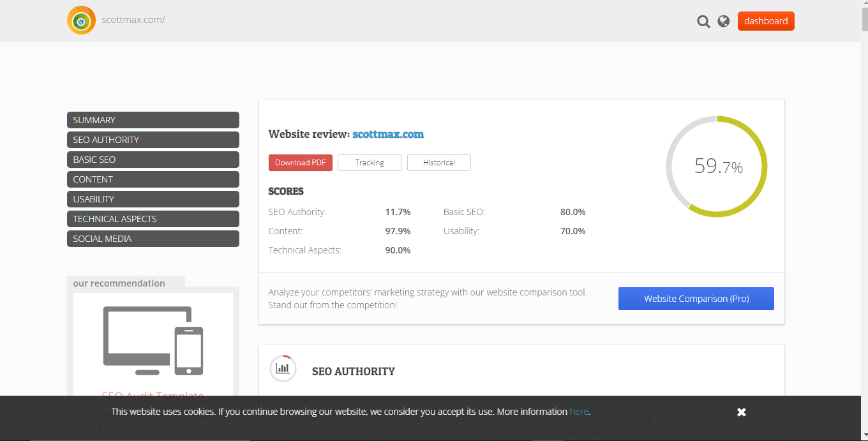Click the SCORES heading

(x=286, y=191)
